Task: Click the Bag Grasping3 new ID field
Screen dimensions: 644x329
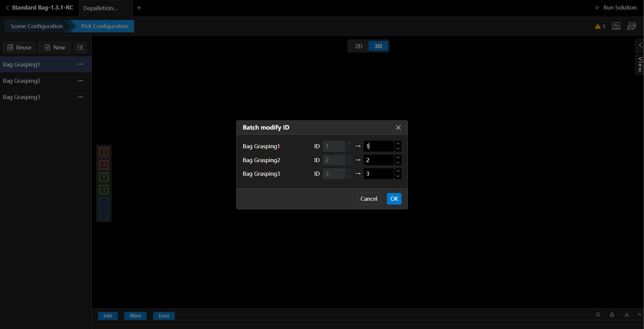Action: [378, 174]
